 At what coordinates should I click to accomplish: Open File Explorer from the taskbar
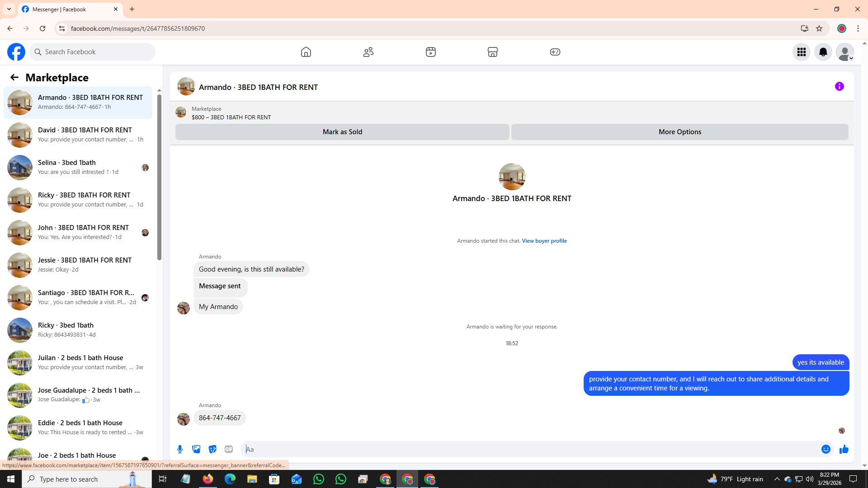pos(252,479)
